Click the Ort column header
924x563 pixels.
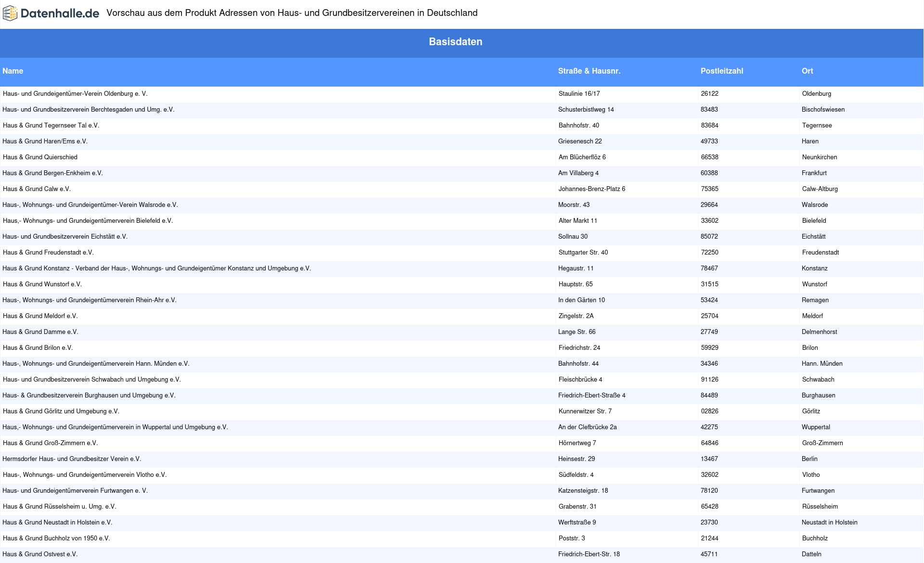point(807,71)
